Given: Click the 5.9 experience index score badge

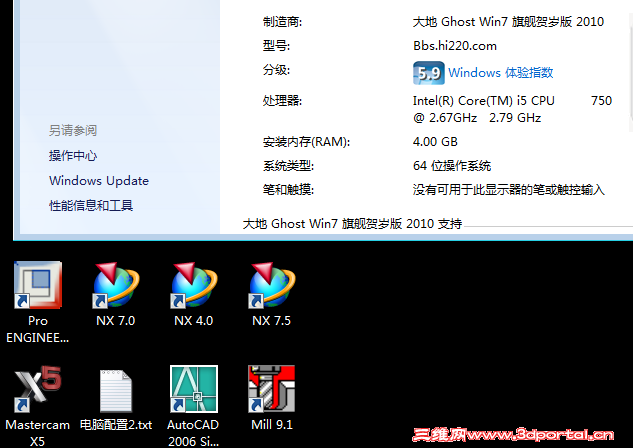Looking at the screenshot, I should (429, 73).
